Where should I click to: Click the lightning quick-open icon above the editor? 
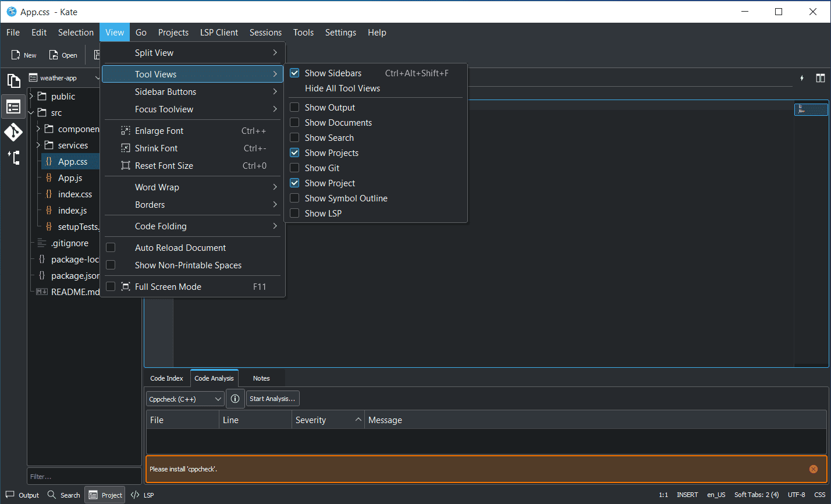point(802,78)
